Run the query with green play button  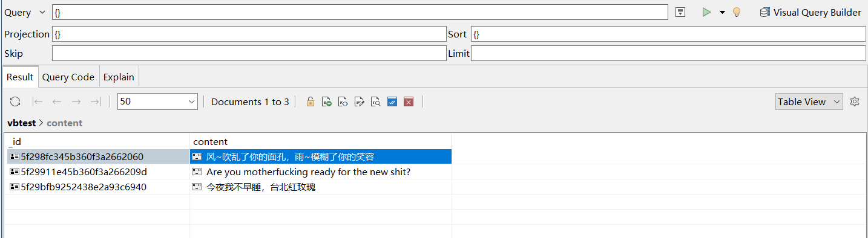point(706,12)
